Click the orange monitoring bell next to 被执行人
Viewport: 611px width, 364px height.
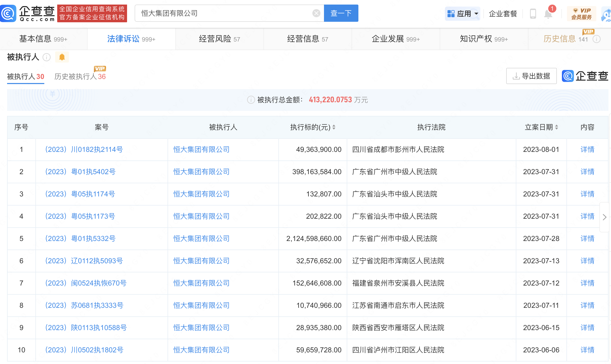[62, 57]
